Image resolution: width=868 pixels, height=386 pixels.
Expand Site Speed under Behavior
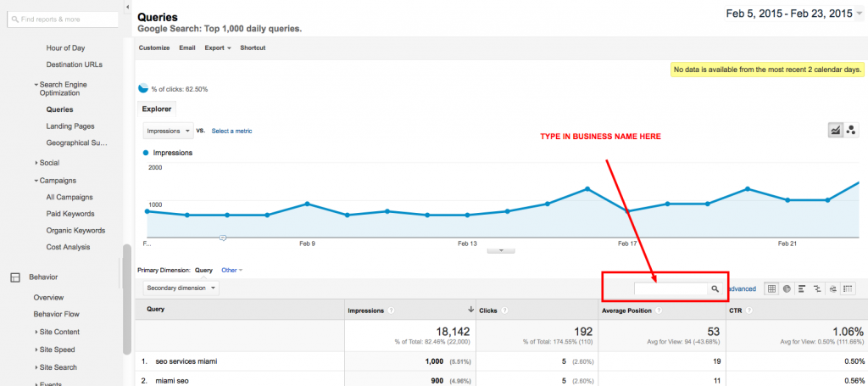pos(36,350)
